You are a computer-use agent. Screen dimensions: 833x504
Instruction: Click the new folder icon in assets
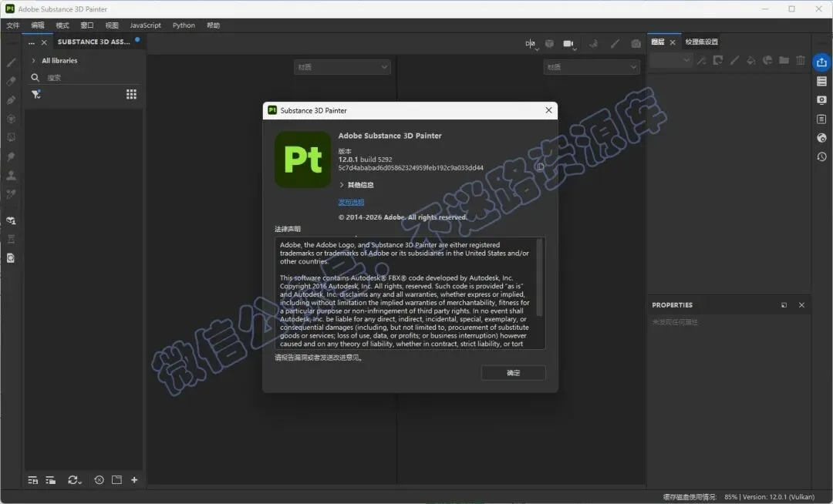click(117, 480)
